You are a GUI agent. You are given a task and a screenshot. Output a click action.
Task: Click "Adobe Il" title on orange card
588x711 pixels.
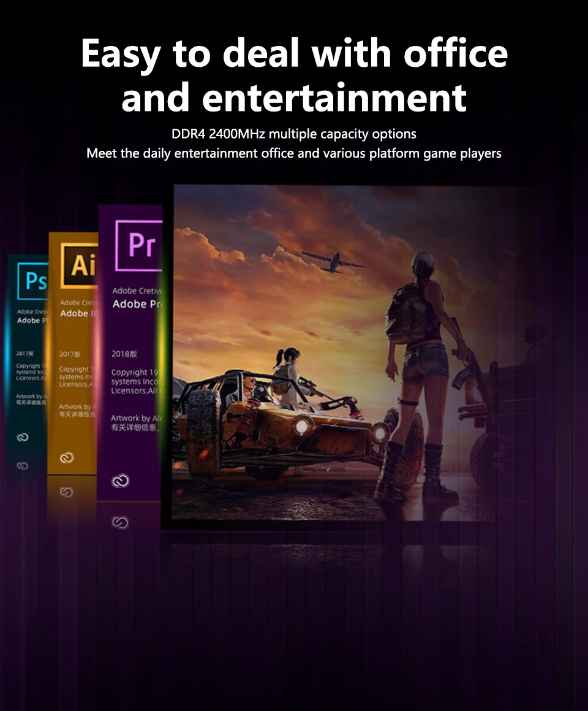coord(79,313)
